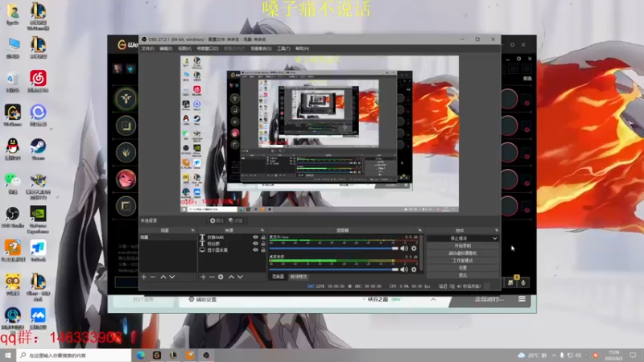Toggle visibility of display capture source

(x=255, y=249)
